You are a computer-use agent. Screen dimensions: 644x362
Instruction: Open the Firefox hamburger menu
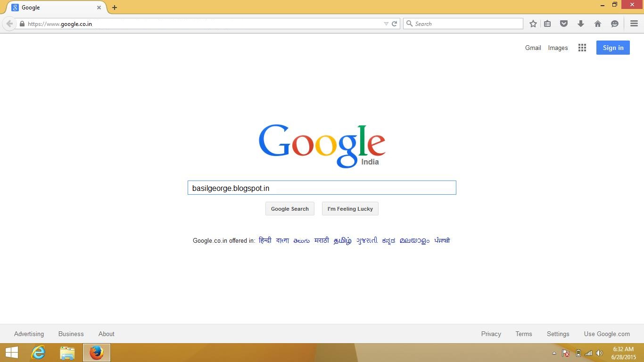pos(634,24)
